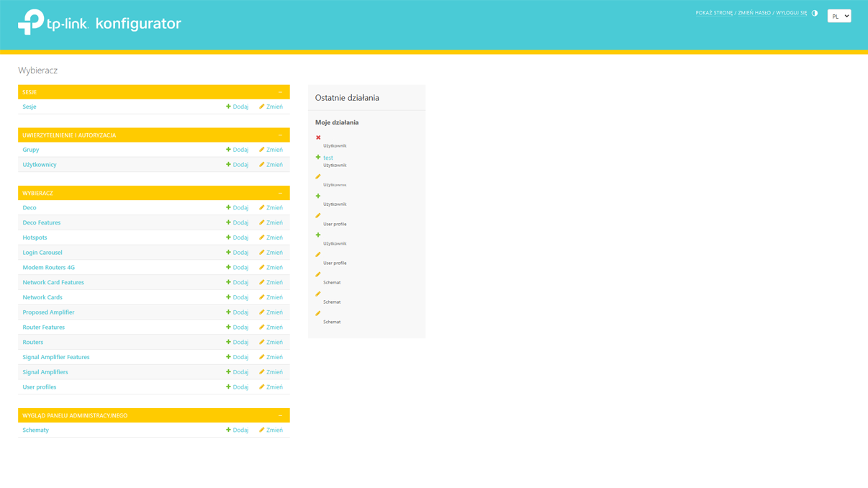
Task: Click the pencil icon for Hotspots
Action: point(262,238)
